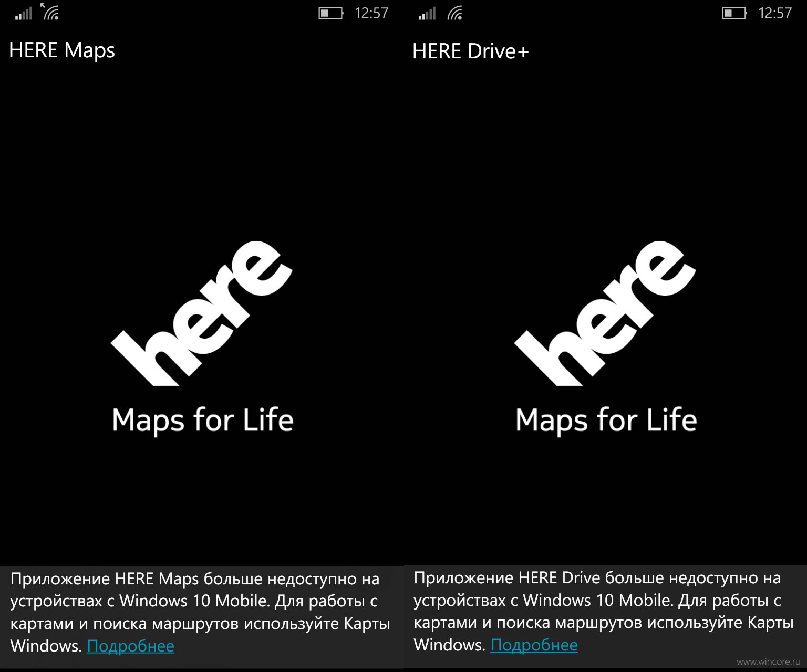Tap the battery icon on HERE Maps screen
This screenshot has width=807, height=672.
pyautogui.click(x=331, y=13)
